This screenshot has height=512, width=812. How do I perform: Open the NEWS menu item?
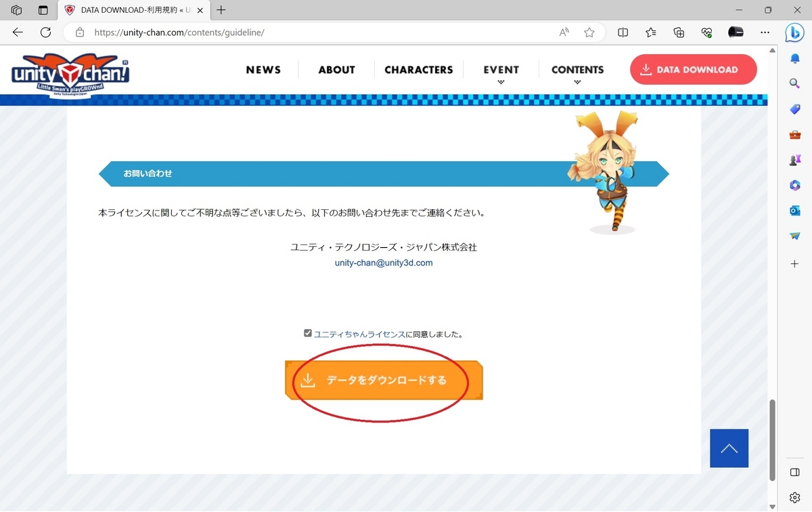tap(263, 70)
